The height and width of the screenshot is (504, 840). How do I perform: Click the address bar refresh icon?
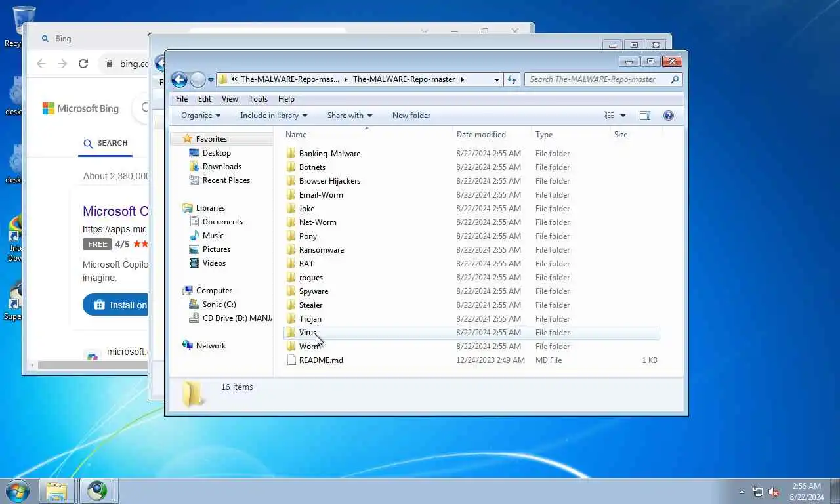(512, 79)
